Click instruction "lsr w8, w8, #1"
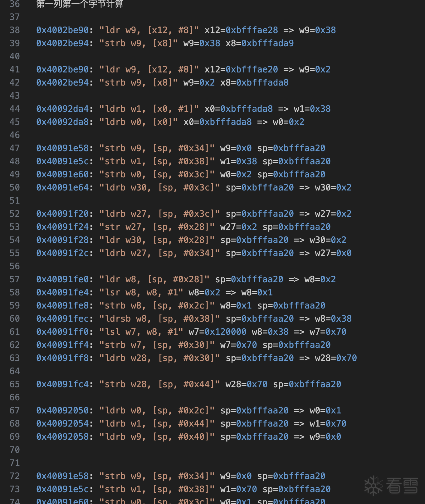The image size is (425, 504). (x=141, y=292)
